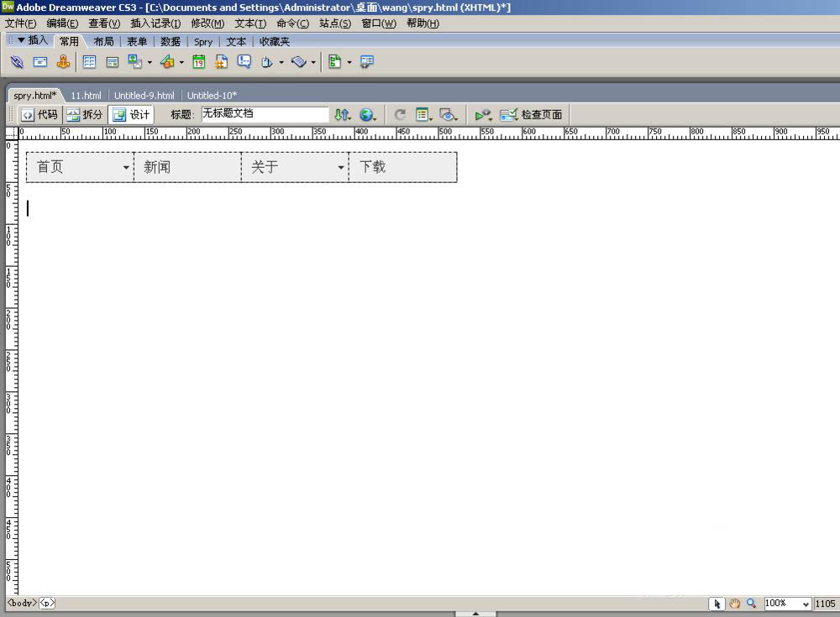This screenshot has width=840, height=617.
Task: Open the 站点(S) menu
Action: click(335, 24)
